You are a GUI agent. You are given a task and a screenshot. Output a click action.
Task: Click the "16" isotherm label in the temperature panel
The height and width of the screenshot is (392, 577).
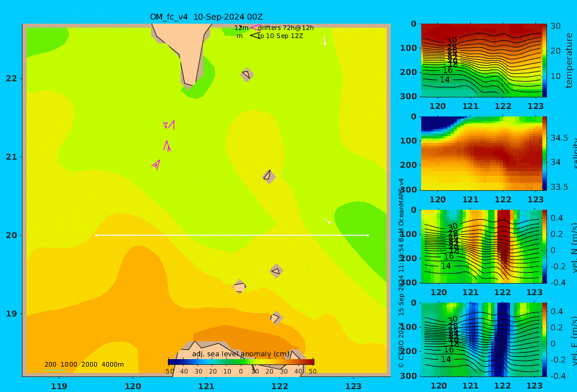448,70
